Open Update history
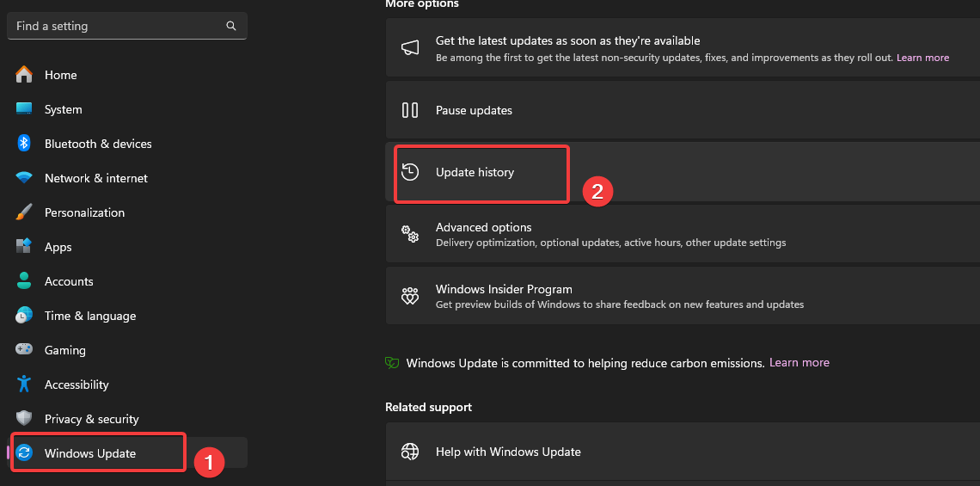This screenshot has width=980, height=486. 475,172
